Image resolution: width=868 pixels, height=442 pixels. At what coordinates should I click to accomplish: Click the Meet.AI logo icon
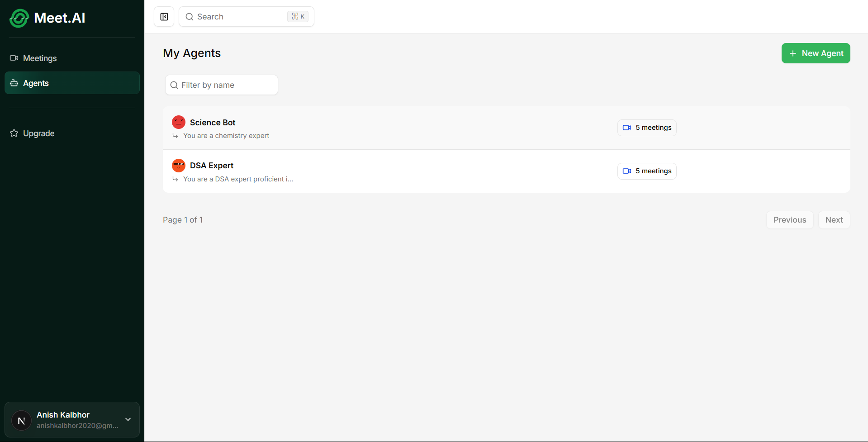point(19,18)
